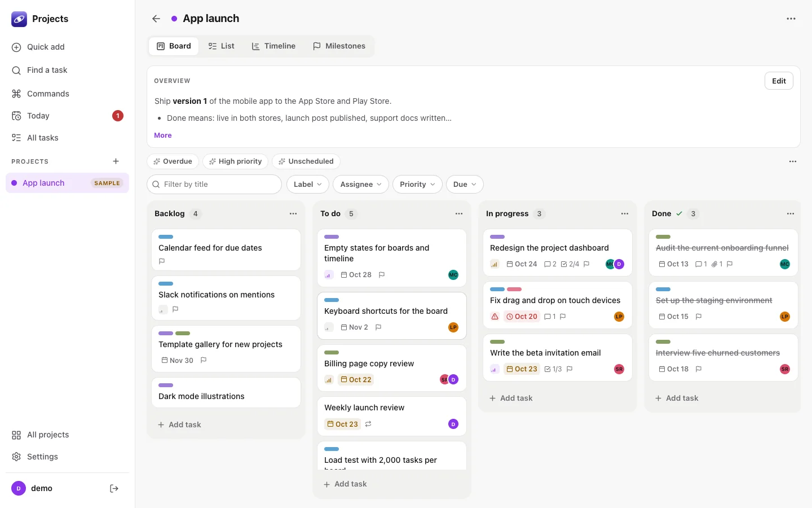Viewport: 812px width, 508px height.
Task: Open the Due filter dropdown
Action: tap(465, 185)
